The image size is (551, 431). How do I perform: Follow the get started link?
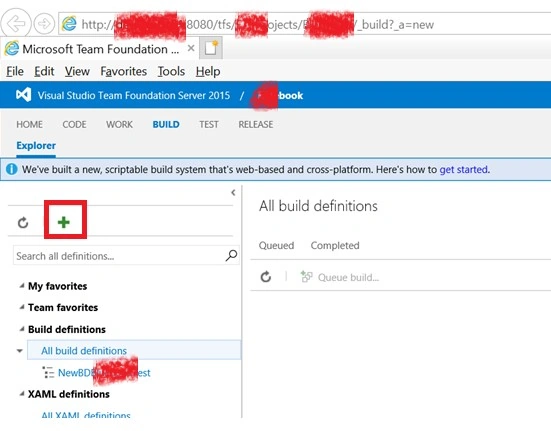point(464,170)
